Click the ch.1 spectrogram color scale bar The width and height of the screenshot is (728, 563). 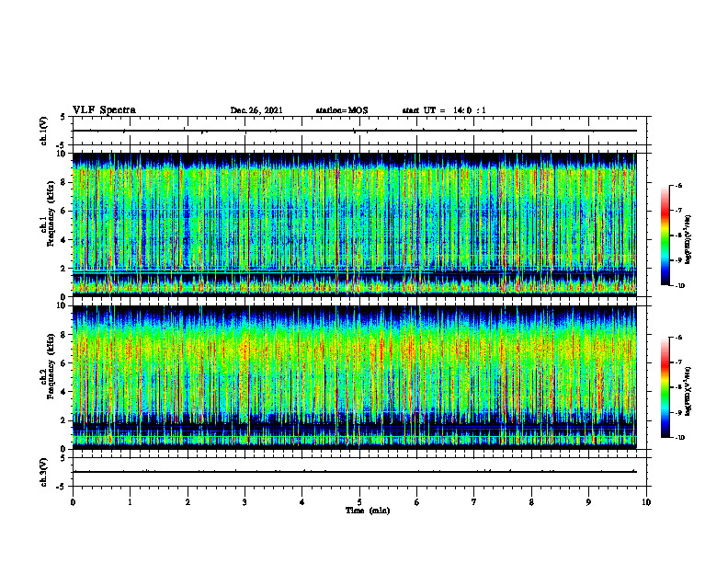[x=665, y=236]
